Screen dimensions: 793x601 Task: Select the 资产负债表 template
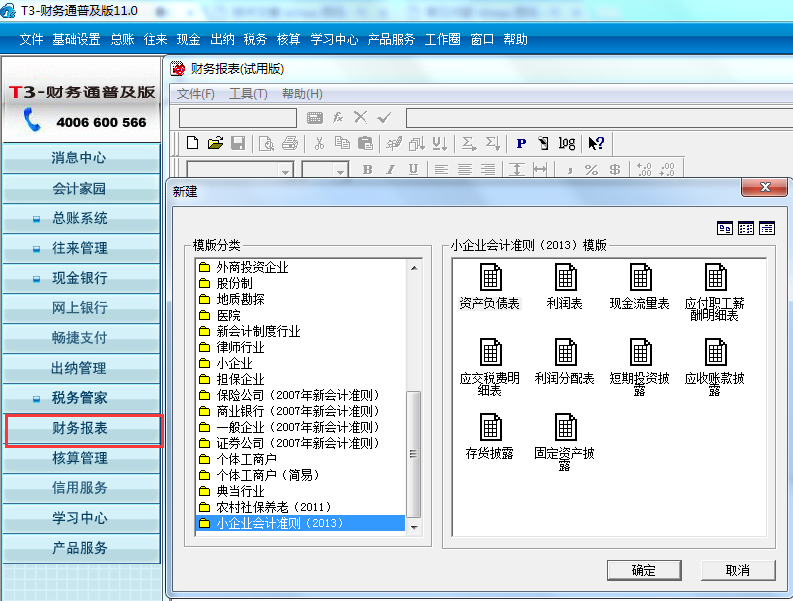tap(490, 286)
